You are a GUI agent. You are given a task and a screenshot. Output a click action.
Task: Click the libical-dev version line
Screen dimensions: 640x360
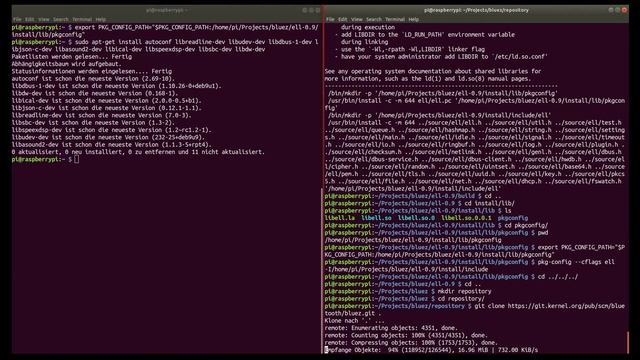[x=106, y=100]
